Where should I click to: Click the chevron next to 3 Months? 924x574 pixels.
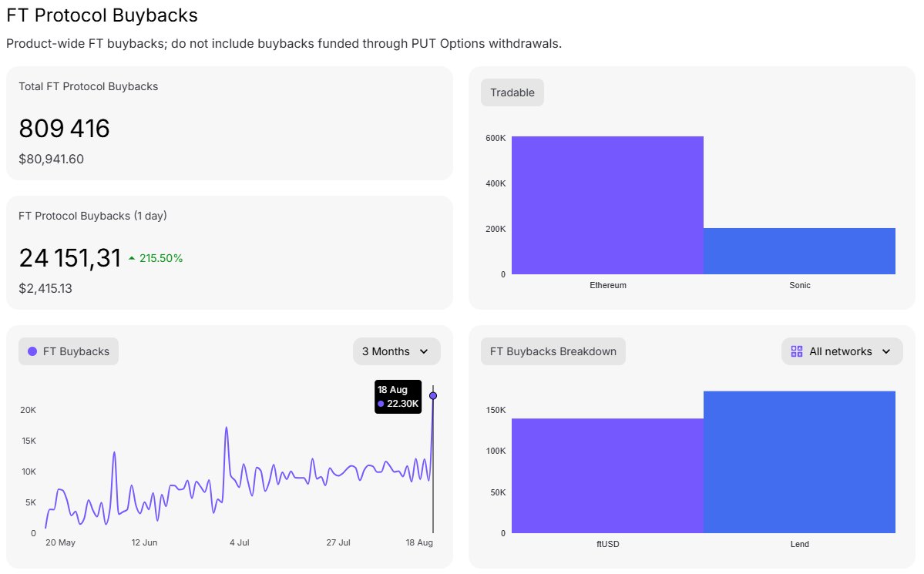tap(424, 351)
